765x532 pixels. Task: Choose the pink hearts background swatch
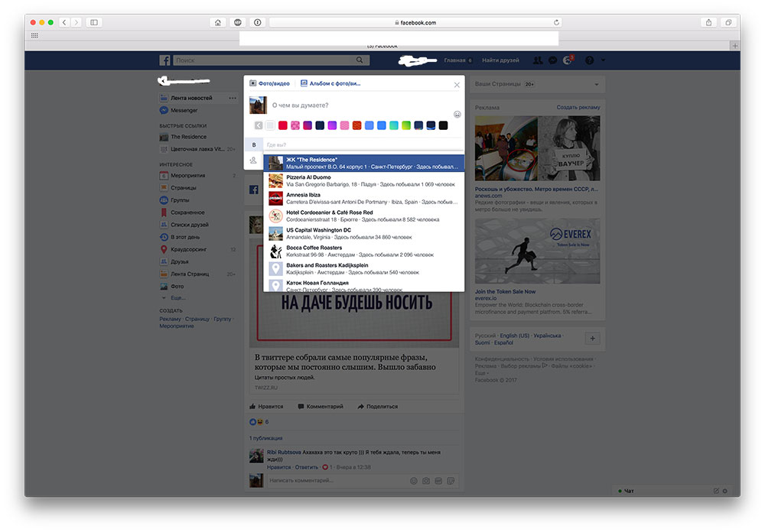pos(295,125)
